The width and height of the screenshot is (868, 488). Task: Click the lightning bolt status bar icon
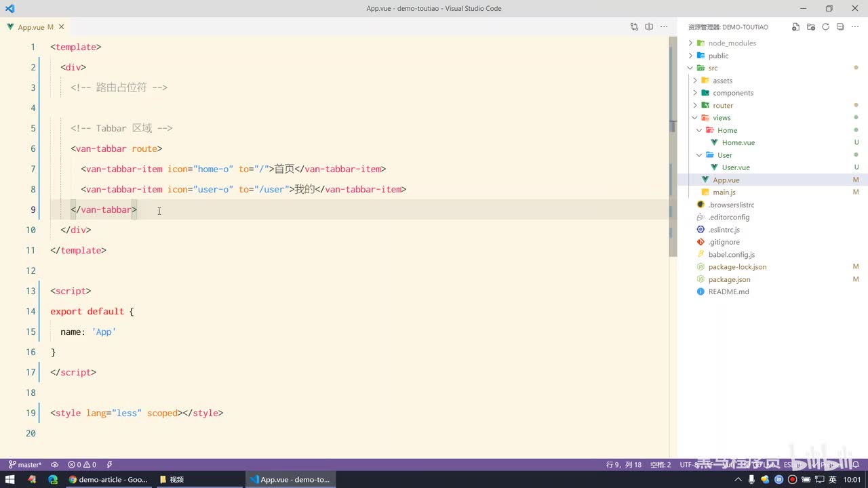(x=109, y=465)
